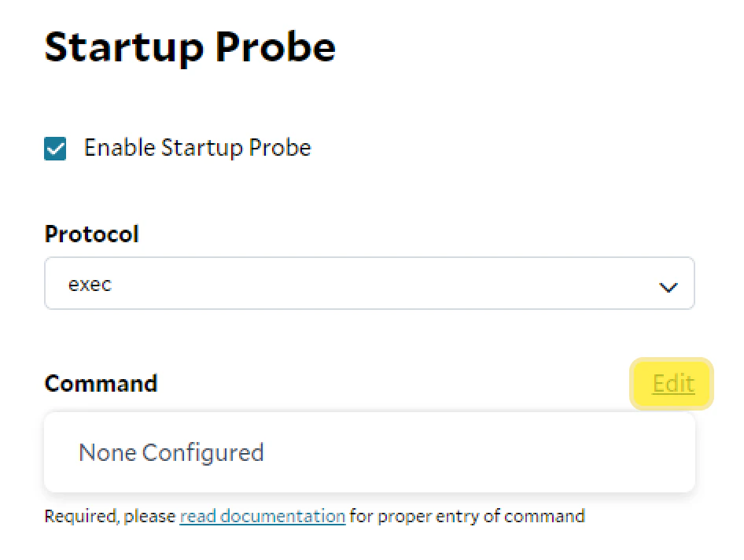
Task: Click the Protocol field label
Action: pyautogui.click(x=91, y=234)
